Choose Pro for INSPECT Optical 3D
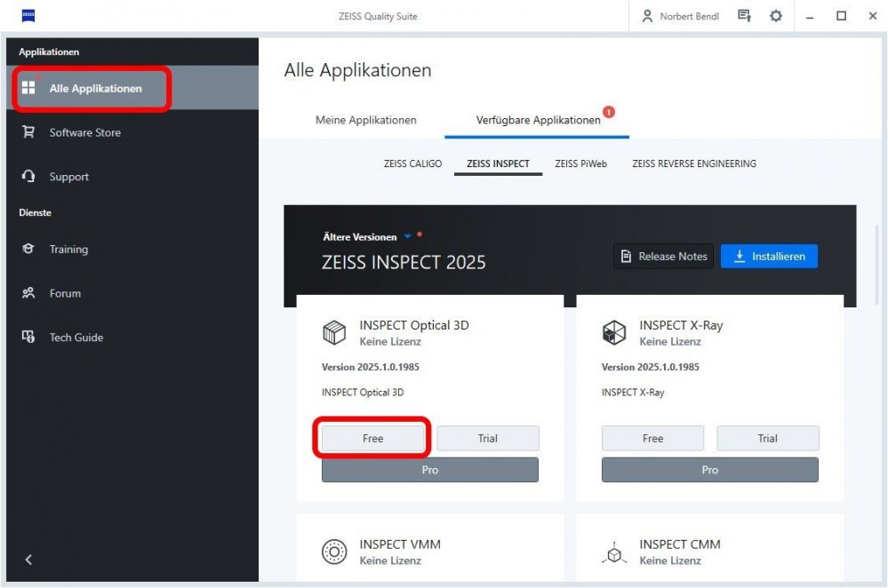This screenshot has height=588, width=888. (x=430, y=470)
